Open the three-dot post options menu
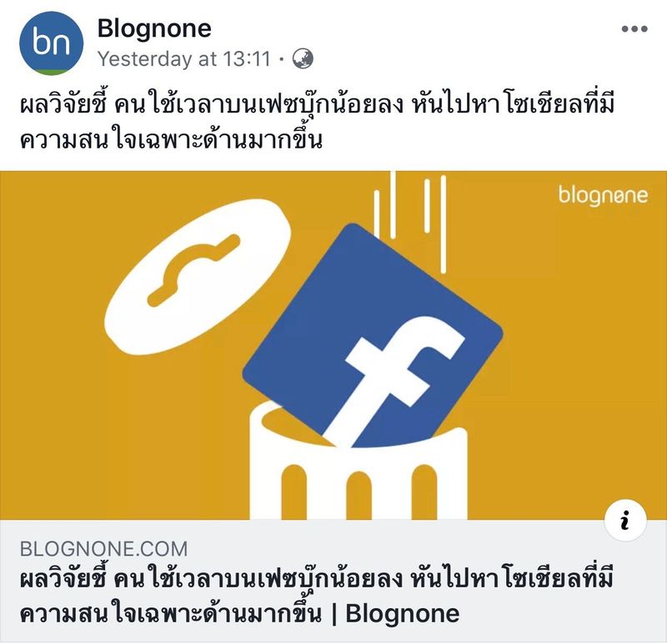Image resolution: width=667 pixels, height=644 pixels. [x=634, y=29]
